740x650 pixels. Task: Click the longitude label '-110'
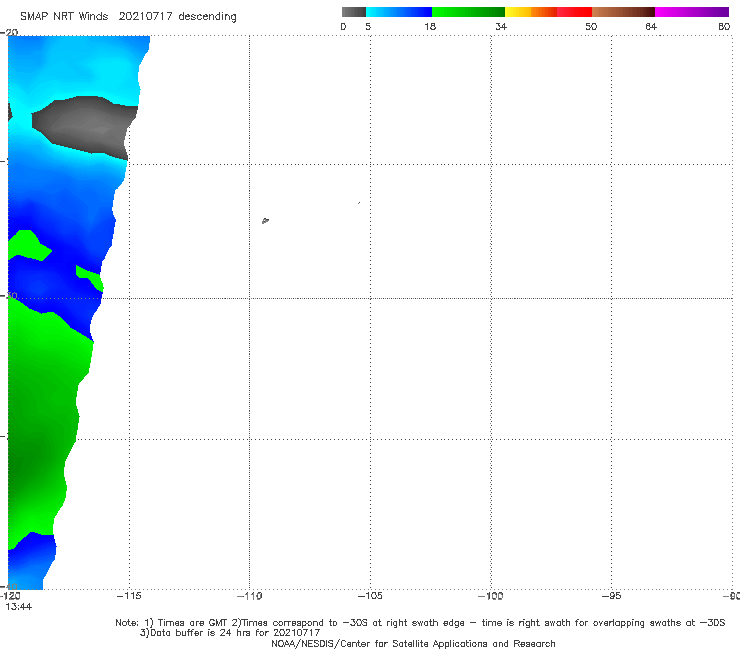click(249, 596)
